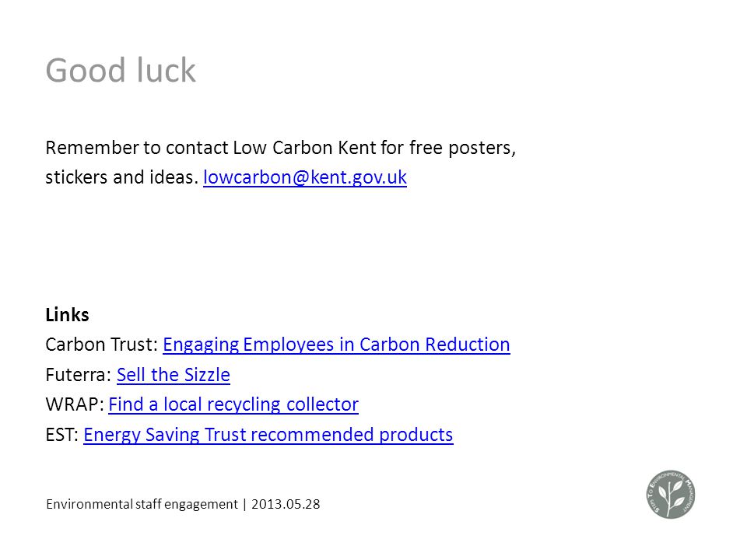Click the Steps to Environmental Management leaf logo
The image size is (747, 560).
670,495
